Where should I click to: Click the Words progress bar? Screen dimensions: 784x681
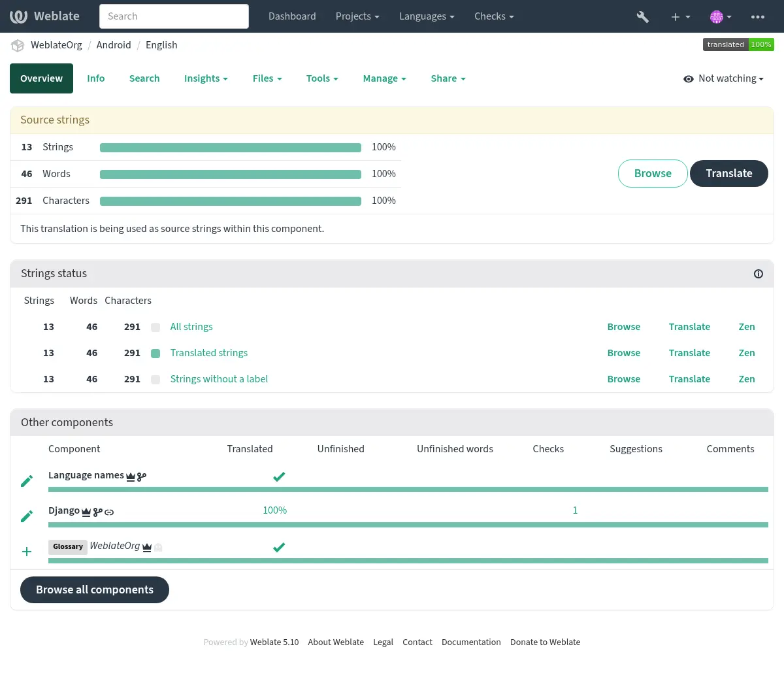pyautogui.click(x=231, y=174)
